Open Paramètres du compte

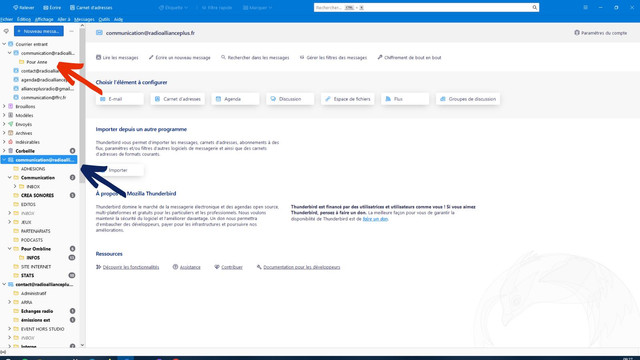[600, 33]
